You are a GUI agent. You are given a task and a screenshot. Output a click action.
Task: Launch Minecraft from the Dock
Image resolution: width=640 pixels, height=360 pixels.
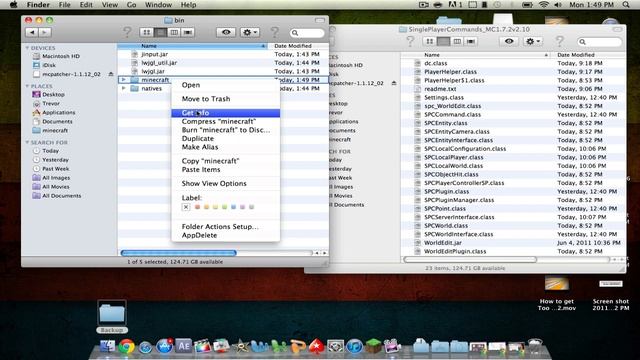coord(373,346)
